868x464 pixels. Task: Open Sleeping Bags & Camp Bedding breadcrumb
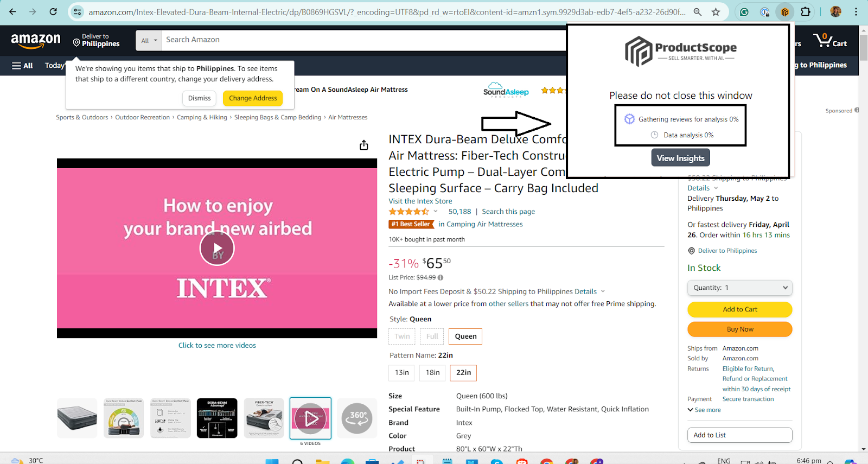[x=278, y=117]
